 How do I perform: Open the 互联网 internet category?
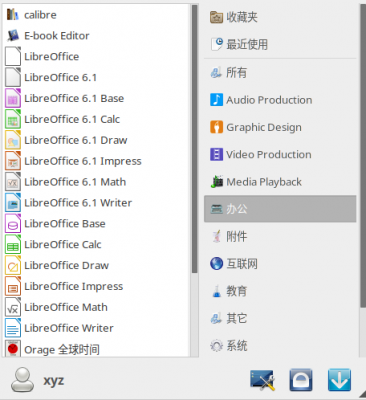280,264
